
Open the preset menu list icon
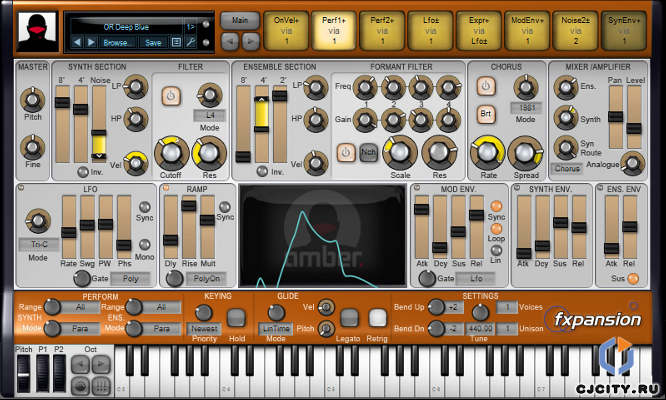pyautogui.click(x=176, y=42)
